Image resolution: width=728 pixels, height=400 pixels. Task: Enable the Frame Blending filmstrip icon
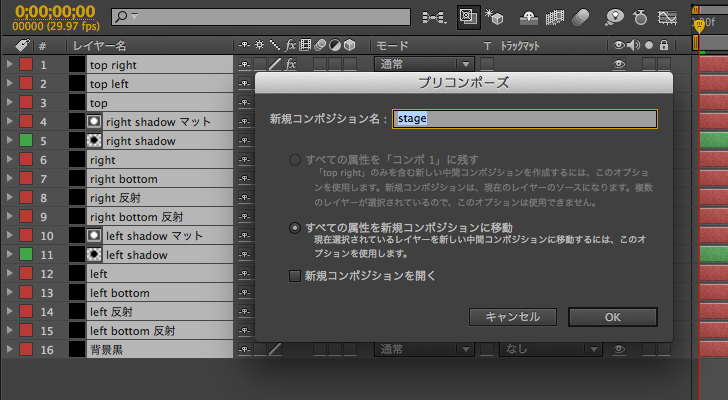[x=555, y=17]
